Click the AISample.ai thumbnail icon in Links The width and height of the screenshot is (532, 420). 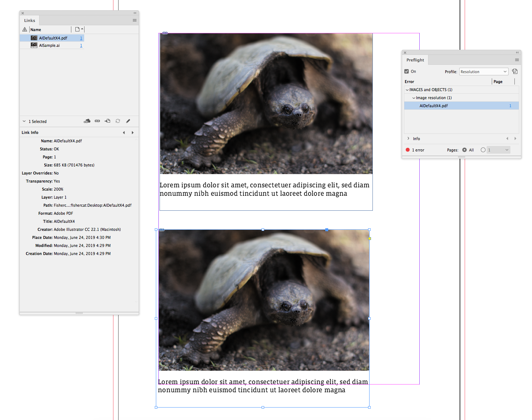click(34, 45)
